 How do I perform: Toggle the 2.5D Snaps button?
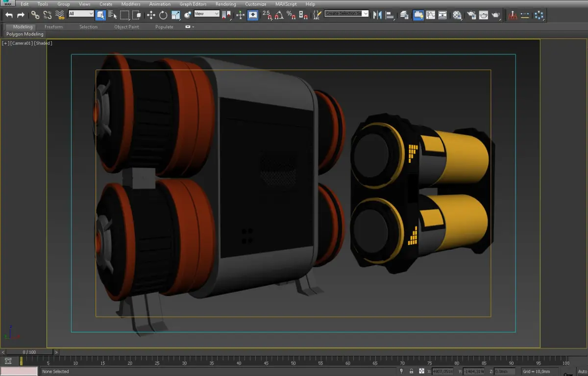[266, 15]
